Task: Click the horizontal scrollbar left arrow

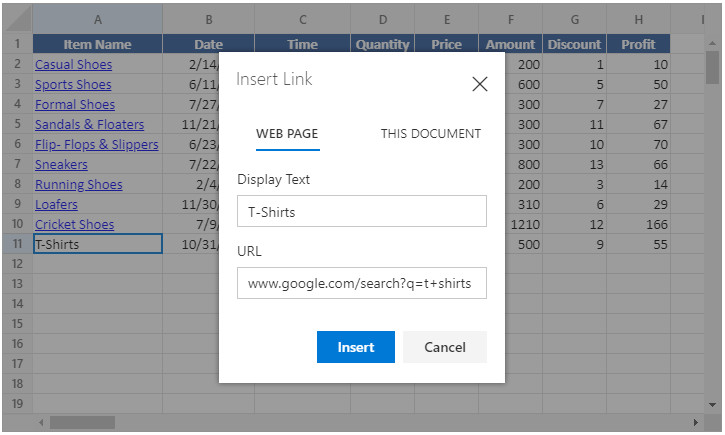Action: click(x=41, y=423)
